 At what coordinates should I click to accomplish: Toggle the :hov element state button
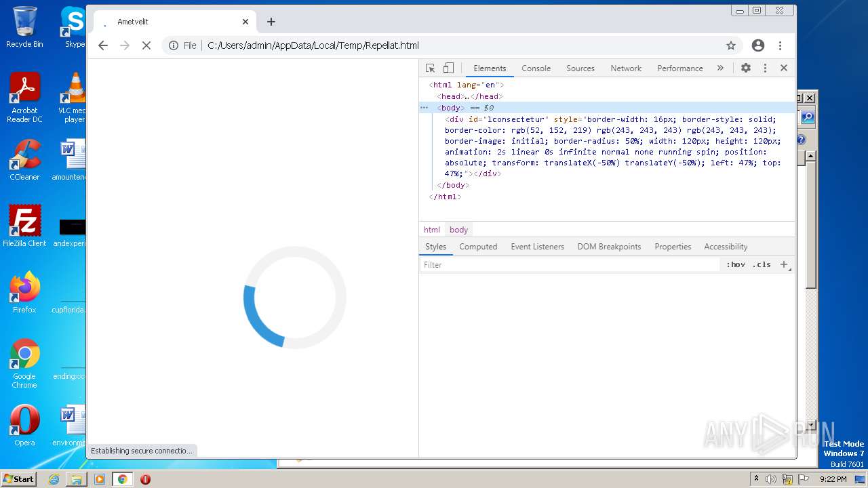click(x=736, y=265)
